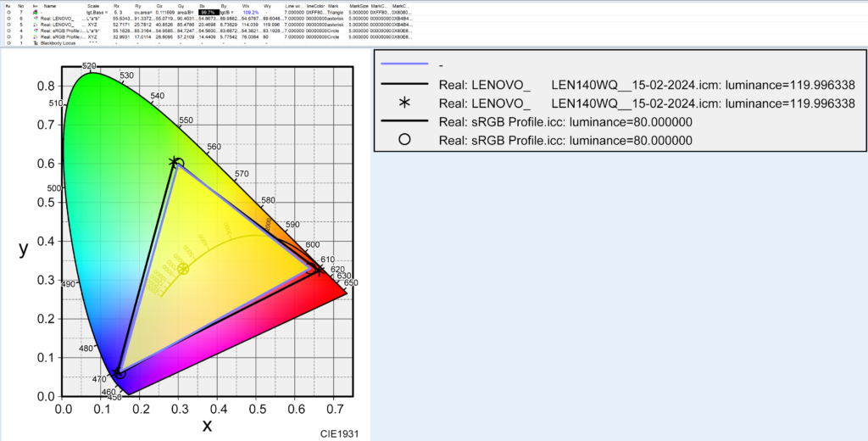Toggle the circle marker of row No 4
Viewport: 868px width, 441px height.
tap(8, 31)
